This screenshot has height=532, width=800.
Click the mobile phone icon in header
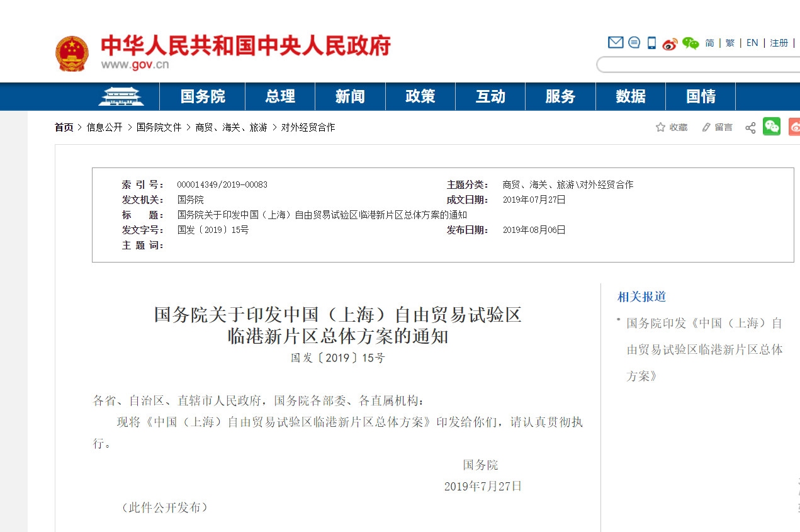(x=651, y=43)
